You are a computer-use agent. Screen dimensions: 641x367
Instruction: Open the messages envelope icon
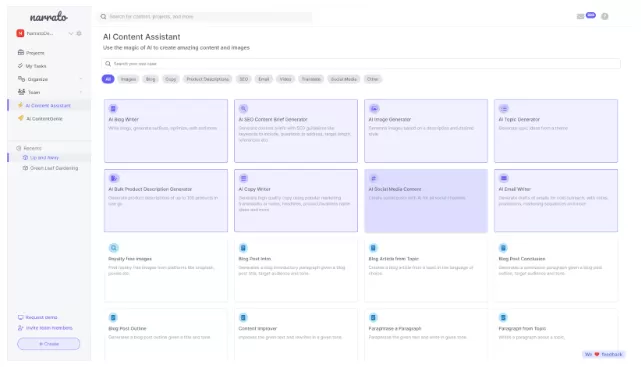point(580,16)
